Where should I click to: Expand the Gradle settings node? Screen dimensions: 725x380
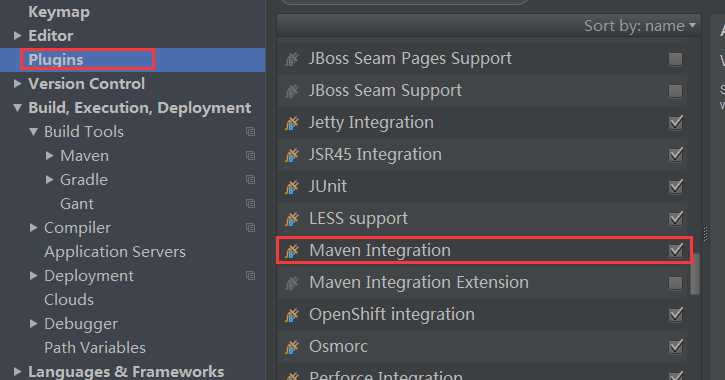click(49, 180)
